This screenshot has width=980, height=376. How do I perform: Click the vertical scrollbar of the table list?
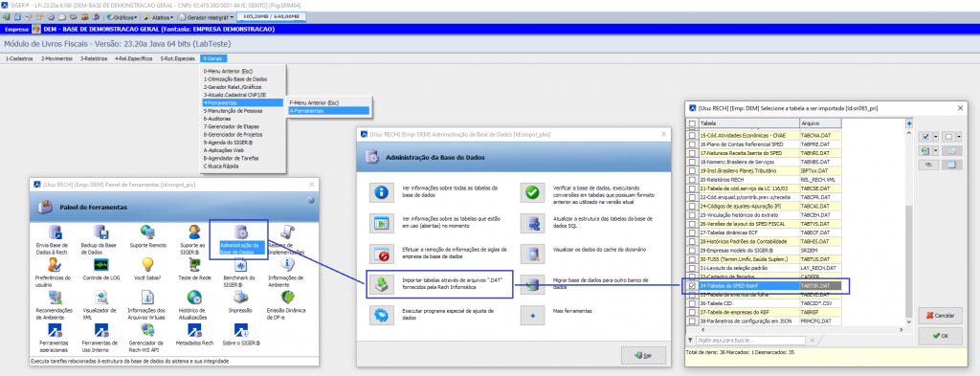pos(908,228)
